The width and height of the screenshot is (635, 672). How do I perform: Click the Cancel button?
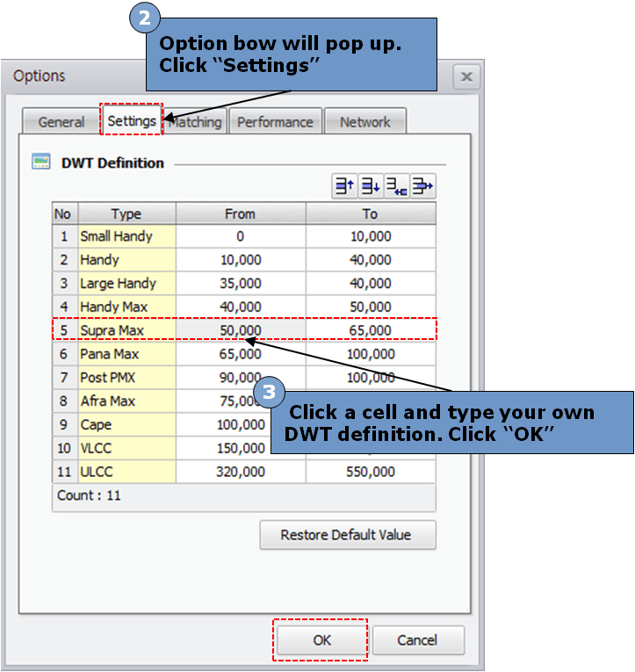(x=417, y=639)
